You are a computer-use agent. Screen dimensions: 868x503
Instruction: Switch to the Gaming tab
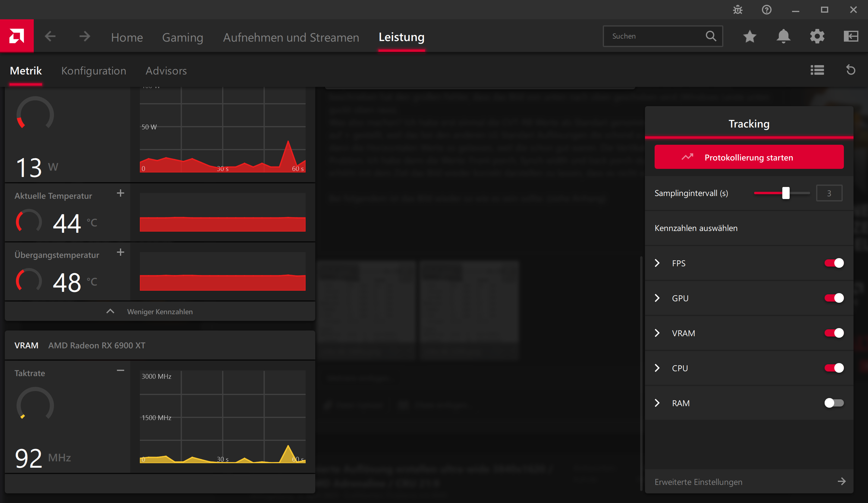pyautogui.click(x=183, y=37)
